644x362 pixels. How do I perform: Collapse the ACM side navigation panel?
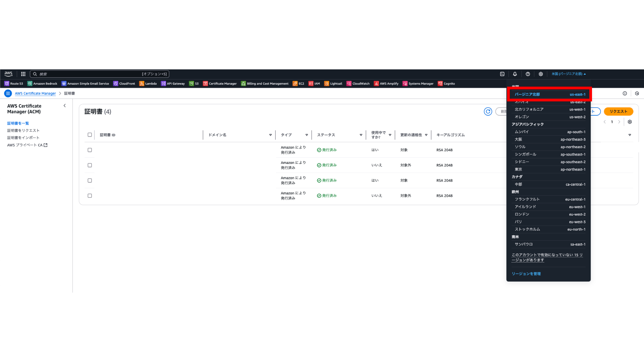click(65, 106)
